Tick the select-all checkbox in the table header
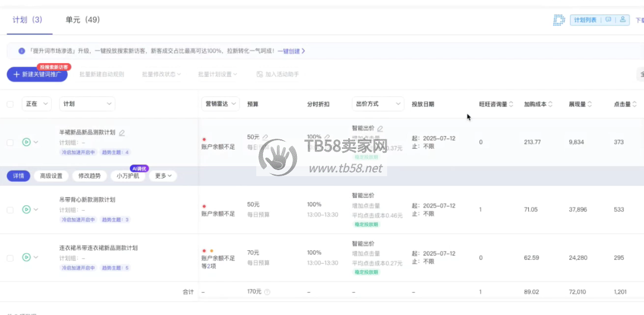The height and width of the screenshot is (315, 644). click(x=10, y=104)
